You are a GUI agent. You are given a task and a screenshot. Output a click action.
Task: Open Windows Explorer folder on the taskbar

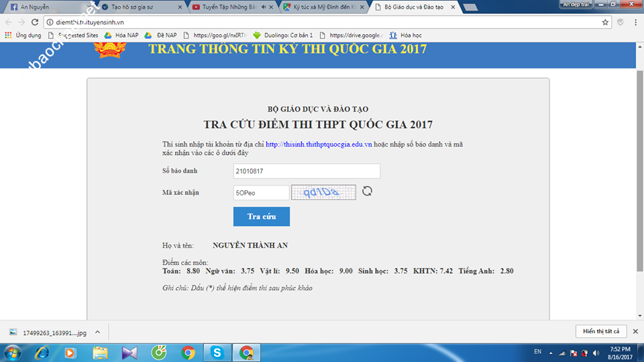tap(100, 352)
